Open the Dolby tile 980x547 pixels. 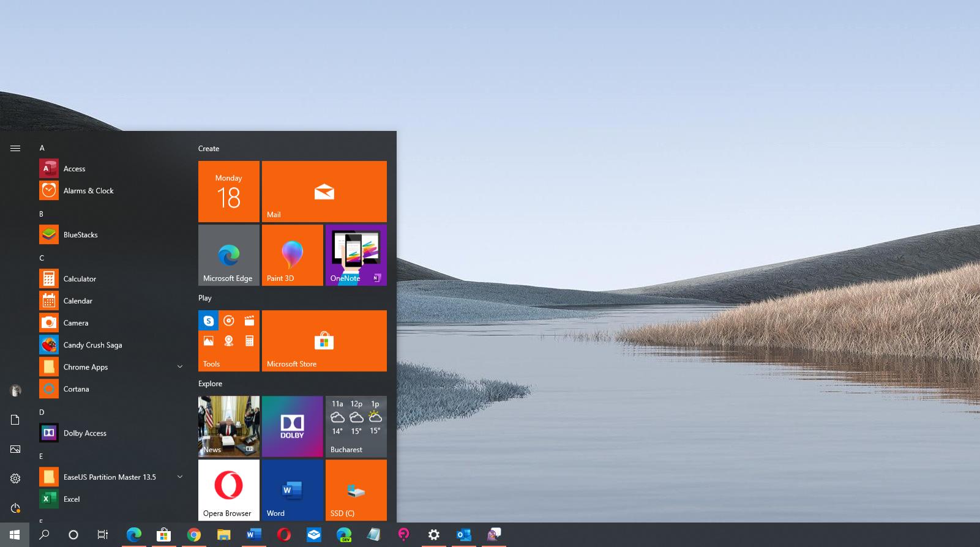tap(293, 426)
